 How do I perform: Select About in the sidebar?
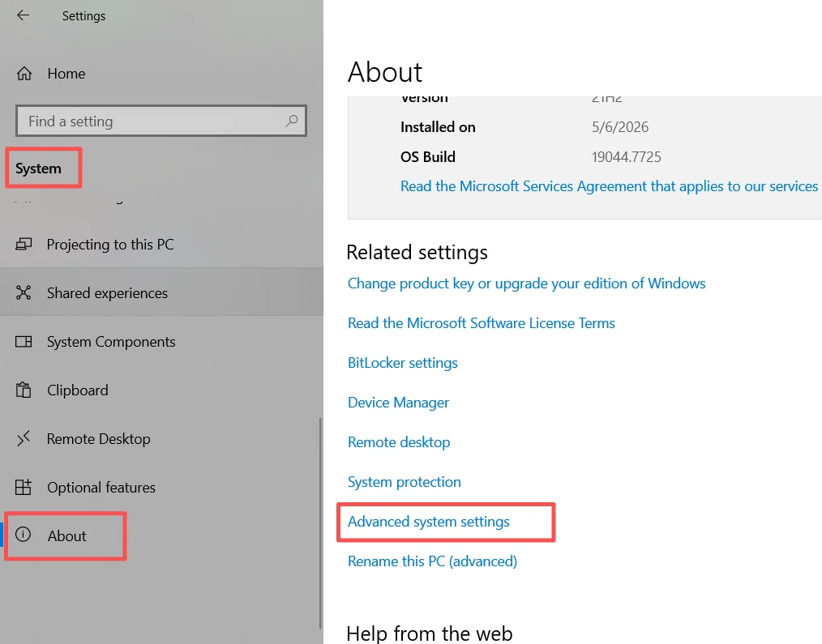pyautogui.click(x=161, y=535)
